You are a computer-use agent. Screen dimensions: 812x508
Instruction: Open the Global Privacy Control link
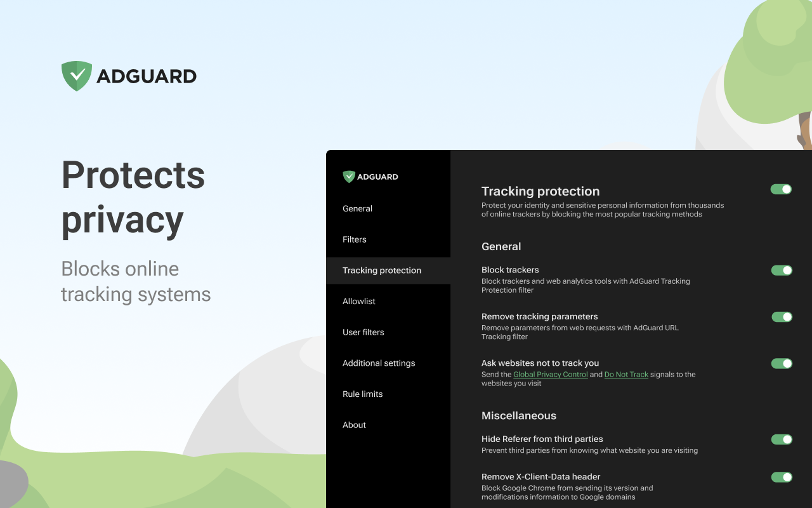tap(551, 375)
